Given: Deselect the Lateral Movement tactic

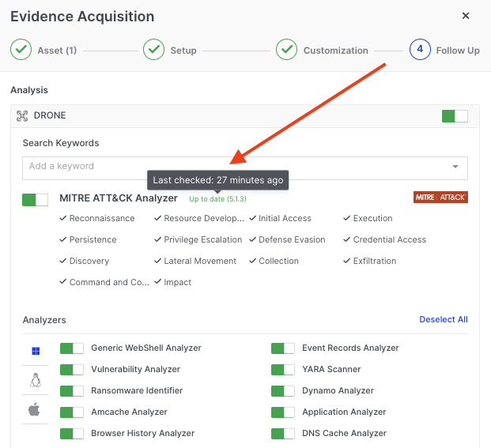Looking at the screenshot, I should tap(199, 261).
